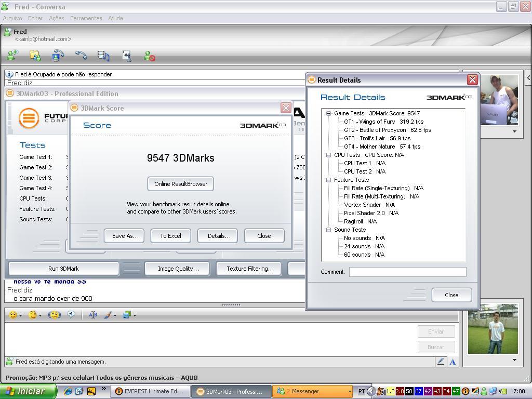
Task: Click the PT language indicator in taskbar
Action: (362, 391)
